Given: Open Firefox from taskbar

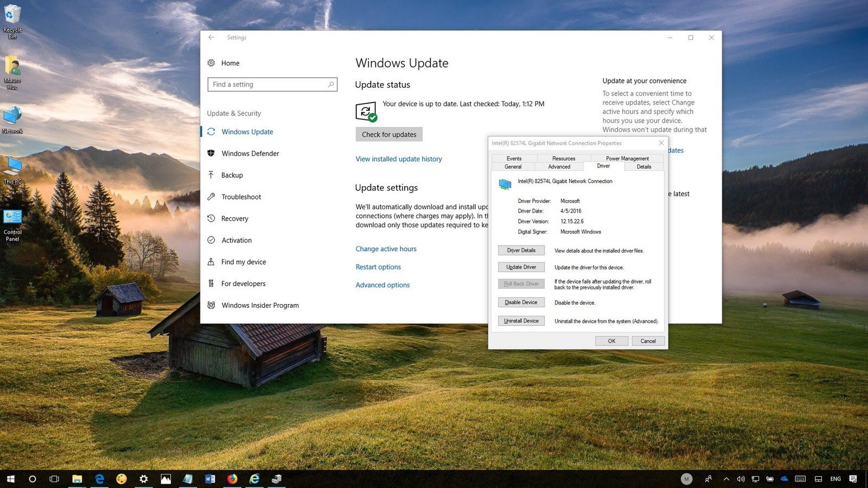Looking at the screenshot, I should pyautogui.click(x=232, y=479).
